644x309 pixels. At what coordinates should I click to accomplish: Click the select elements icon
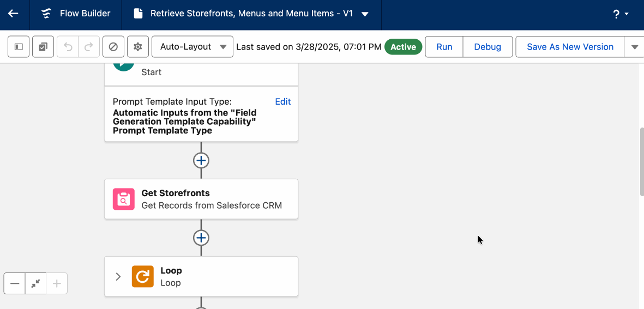pos(43,47)
